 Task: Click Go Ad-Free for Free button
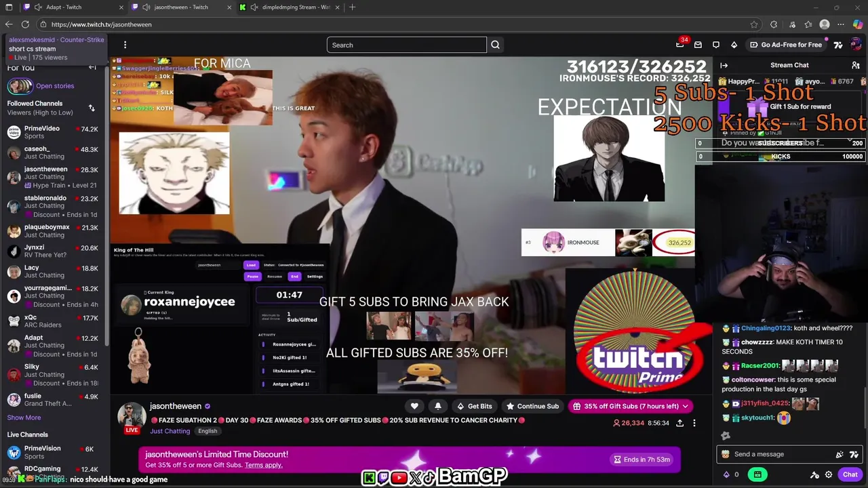point(785,45)
